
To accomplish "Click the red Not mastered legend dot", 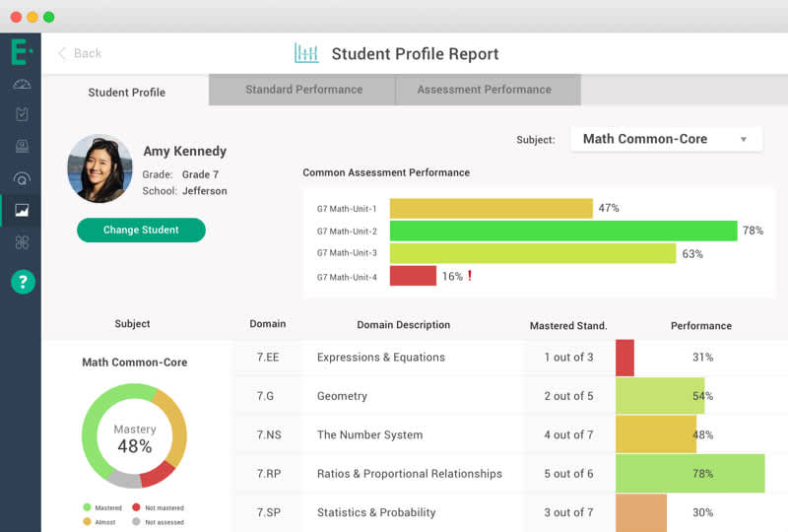I will (x=136, y=507).
